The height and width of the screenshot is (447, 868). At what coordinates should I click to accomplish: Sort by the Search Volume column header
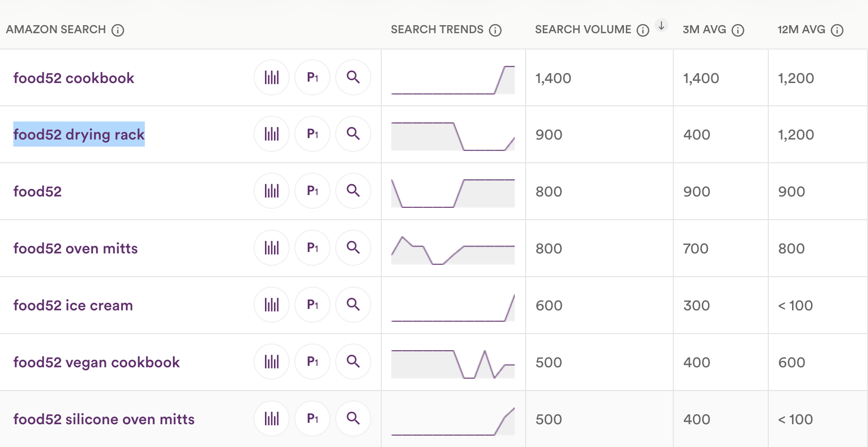pos(583,29)
